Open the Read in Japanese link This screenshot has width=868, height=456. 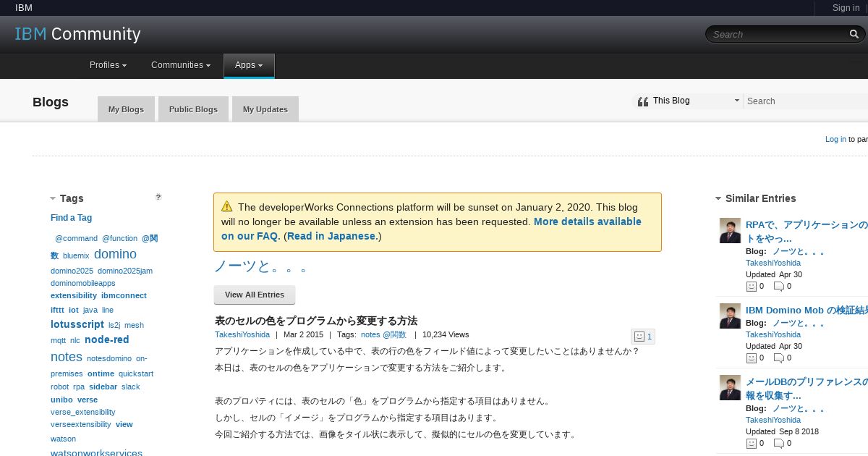pos(332,236)
